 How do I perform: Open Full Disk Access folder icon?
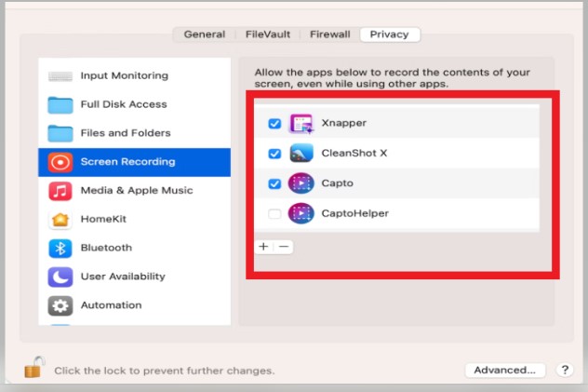click(x=60, y=104)
